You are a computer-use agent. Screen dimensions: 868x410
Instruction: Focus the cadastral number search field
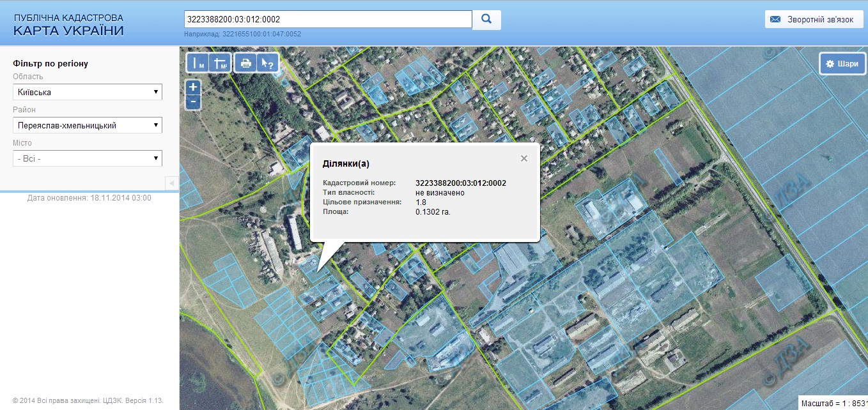(328, 19)
